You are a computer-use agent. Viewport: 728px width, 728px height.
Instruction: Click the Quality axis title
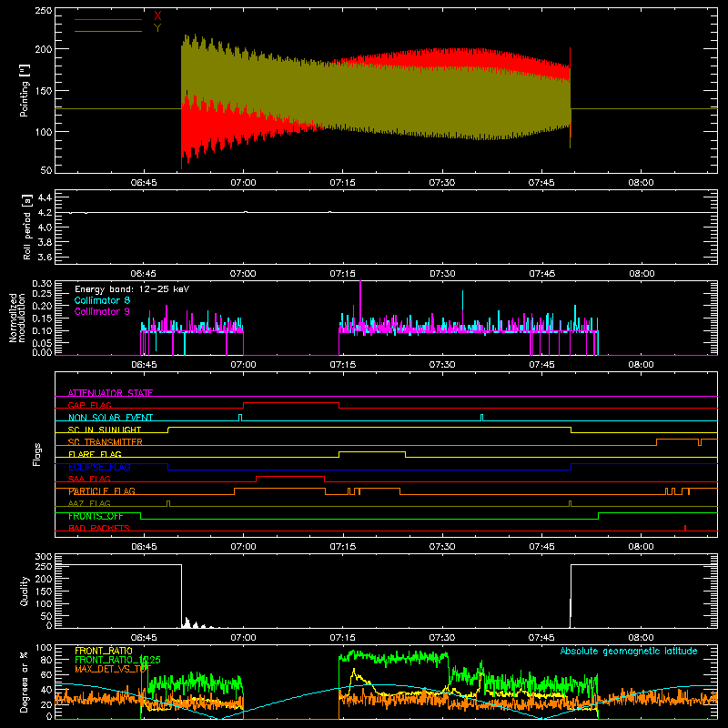25,591
